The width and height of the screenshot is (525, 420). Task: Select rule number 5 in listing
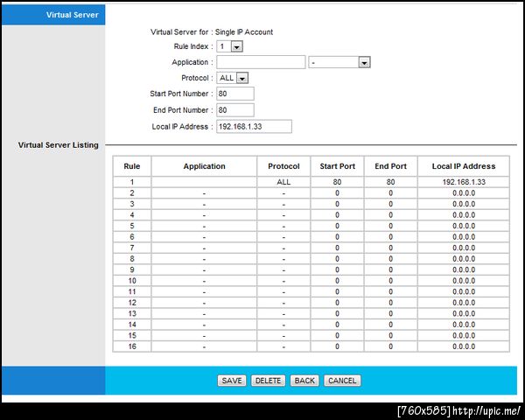(132, 226)
